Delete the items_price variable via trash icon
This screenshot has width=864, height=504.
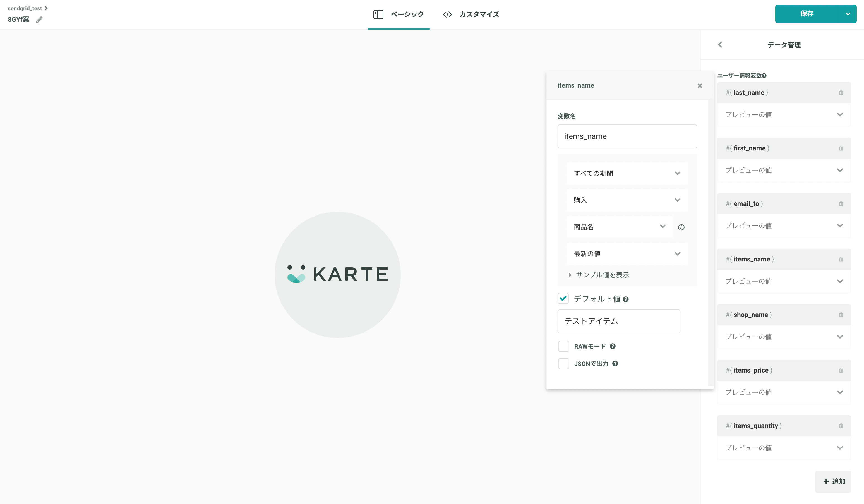click(841, 370)
